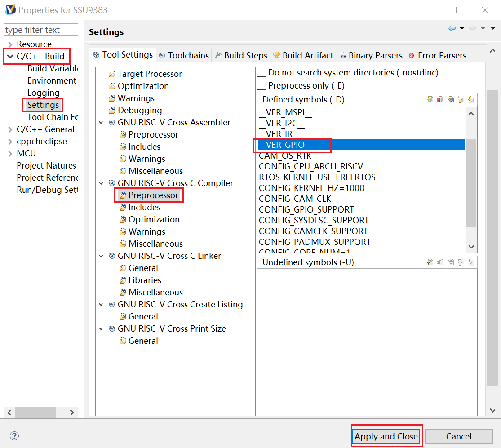Expand the C/C++ General node
Image resolution: width=501 pixels, height=448 pixels.
click(10, 129)
